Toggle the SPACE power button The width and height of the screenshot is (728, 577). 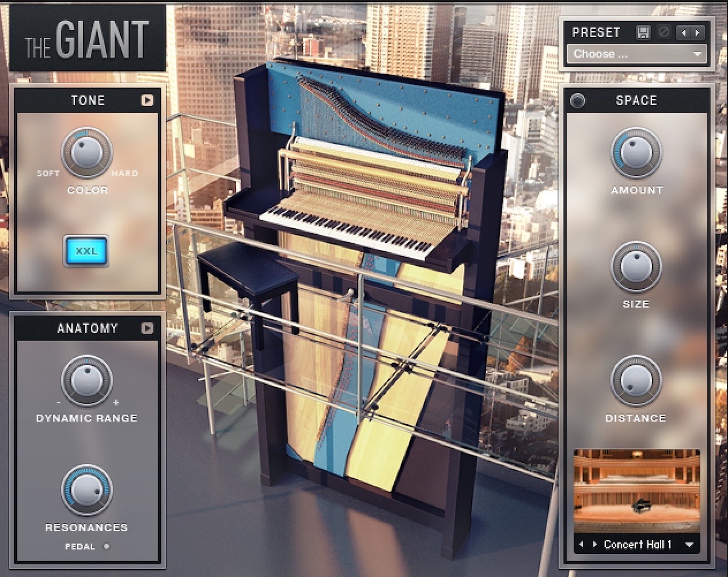pyautogui.click(x=578, y=101)
